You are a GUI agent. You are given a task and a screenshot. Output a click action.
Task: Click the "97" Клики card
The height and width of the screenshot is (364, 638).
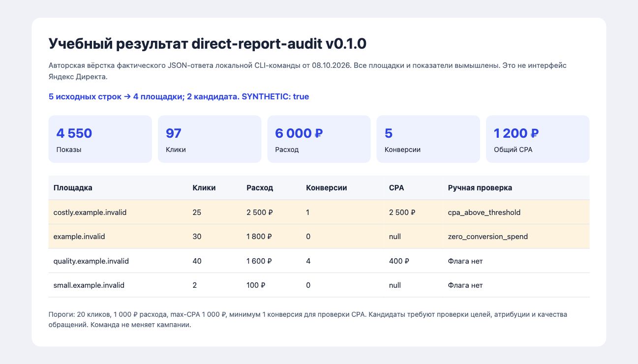[210, 139]
